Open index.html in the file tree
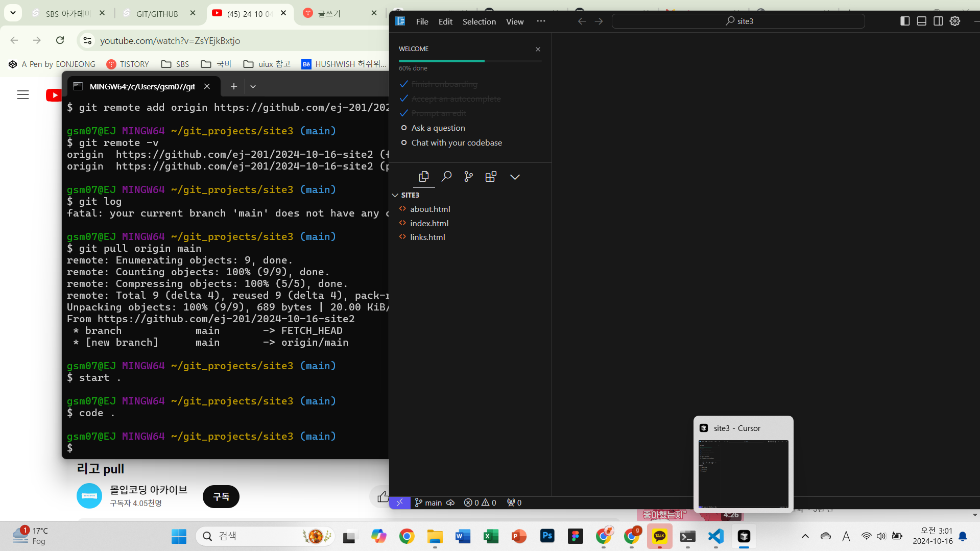The width and height of the screenshot is (980, 551). [429, 223]
